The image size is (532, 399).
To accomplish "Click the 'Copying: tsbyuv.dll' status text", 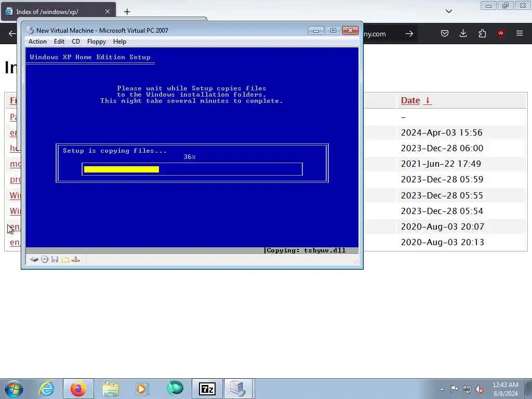I will [x=306, y=250].
